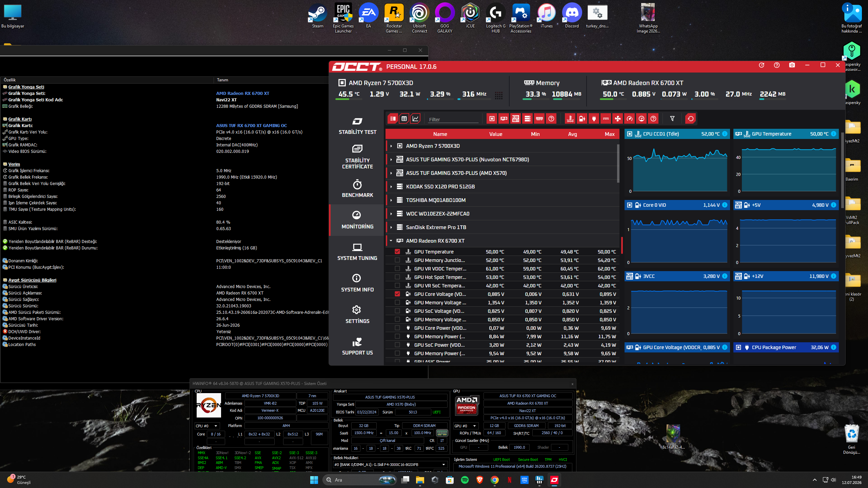Screen dimensions: 868x488
Task: Toggle the storage drive sensor filter in OCCT
Action: [527, 119]
